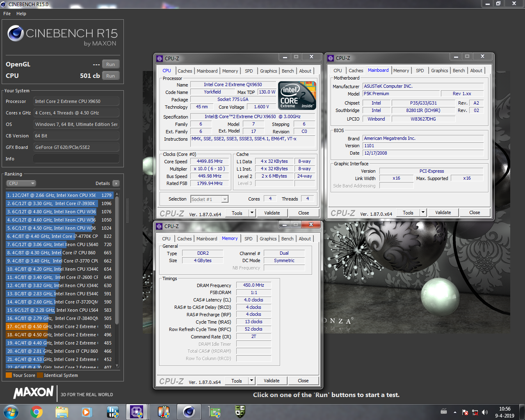Open the volume speaker tray icon
Screen dimensions: 525x420
click(485, 412)
